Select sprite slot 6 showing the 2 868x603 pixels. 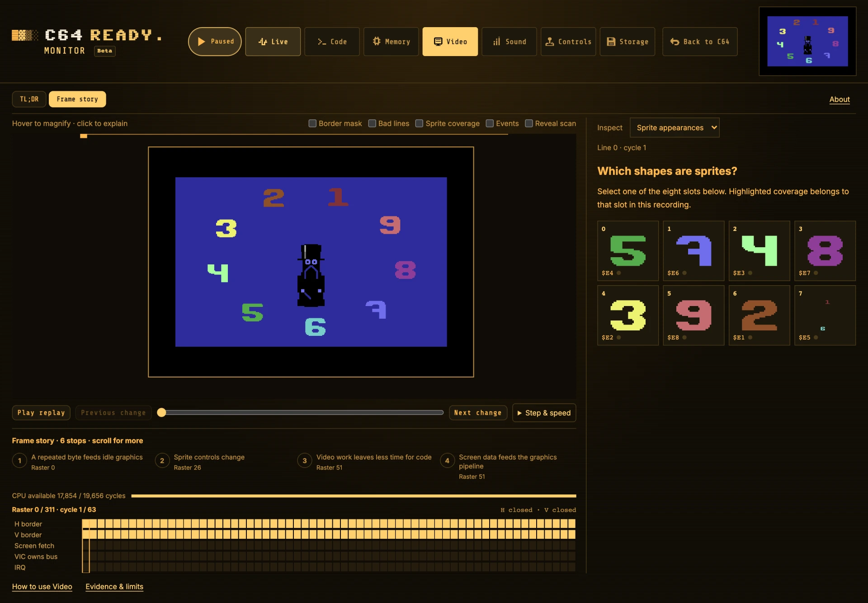pyautogui.click(x=759, y=315)
